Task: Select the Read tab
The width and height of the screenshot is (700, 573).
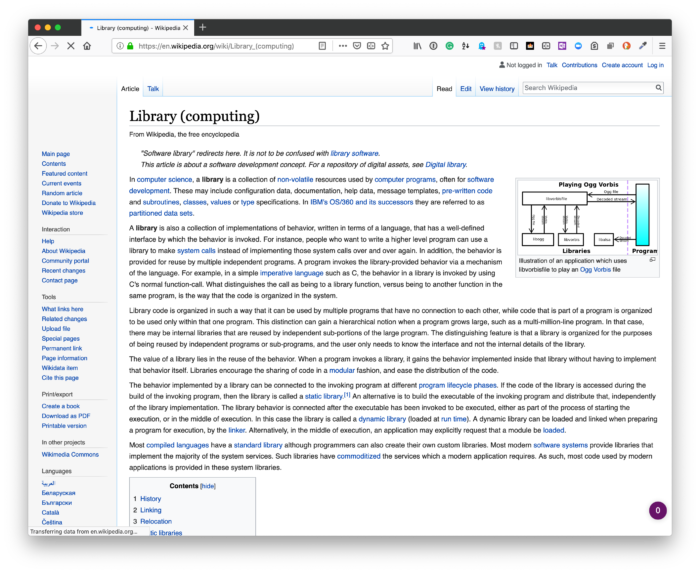Action: click(x=444, y=89)
